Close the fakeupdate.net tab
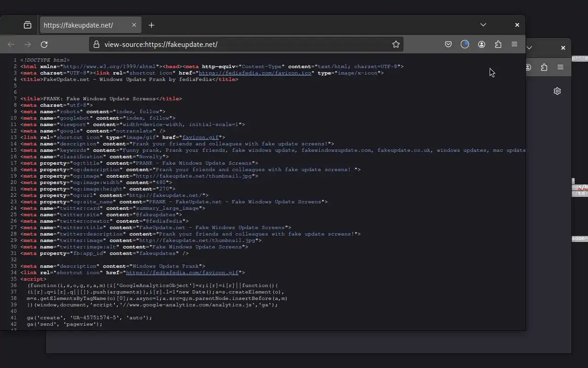The image size is (588, 368). [134, 25]
